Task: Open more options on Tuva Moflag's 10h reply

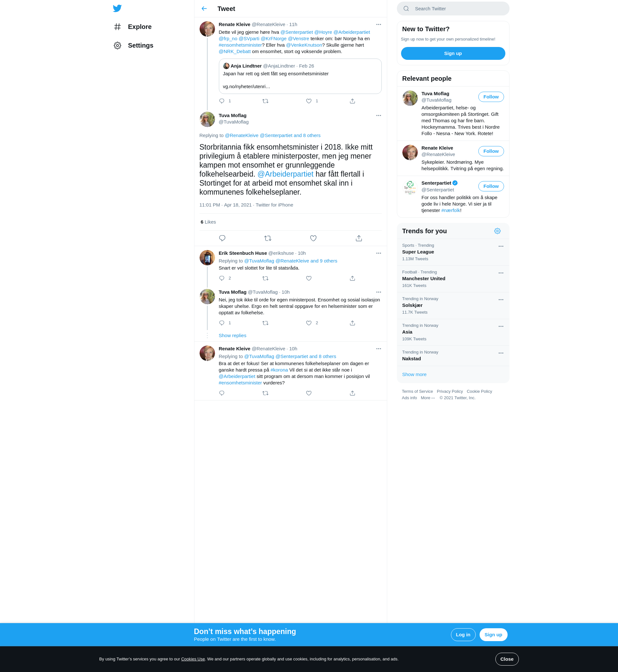Action: [379, 292]
